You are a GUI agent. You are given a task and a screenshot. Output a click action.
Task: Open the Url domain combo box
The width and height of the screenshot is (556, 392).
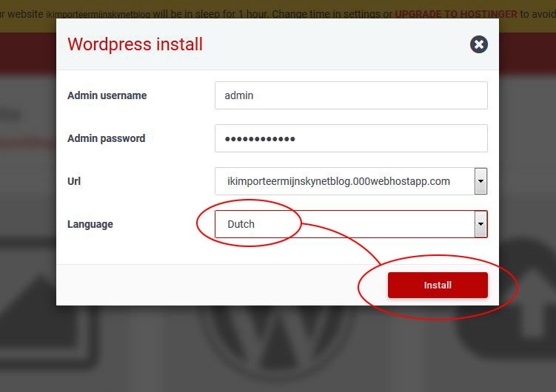(x=351, y=181)
